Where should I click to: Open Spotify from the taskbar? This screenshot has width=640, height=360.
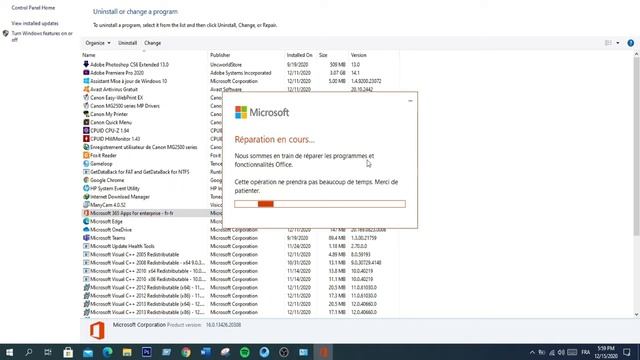click(x=244, y=352)
